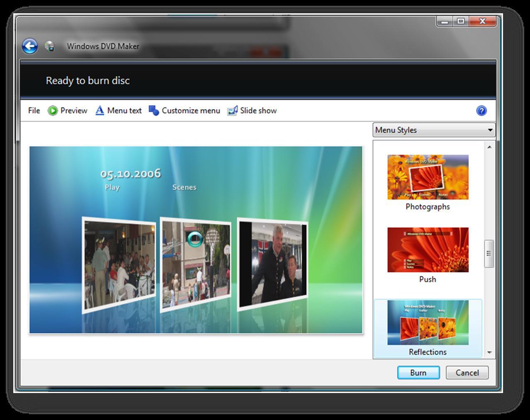The image size is (530, 420).
Task: Click the DVD disc icon in title bar
Action: tap(50, 46)
